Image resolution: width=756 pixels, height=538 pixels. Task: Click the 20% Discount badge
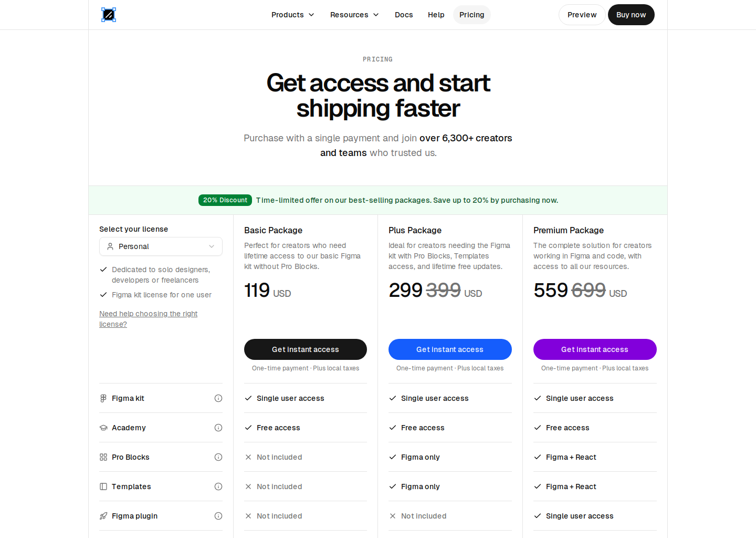pyautogui.click(x=225, y=200)
